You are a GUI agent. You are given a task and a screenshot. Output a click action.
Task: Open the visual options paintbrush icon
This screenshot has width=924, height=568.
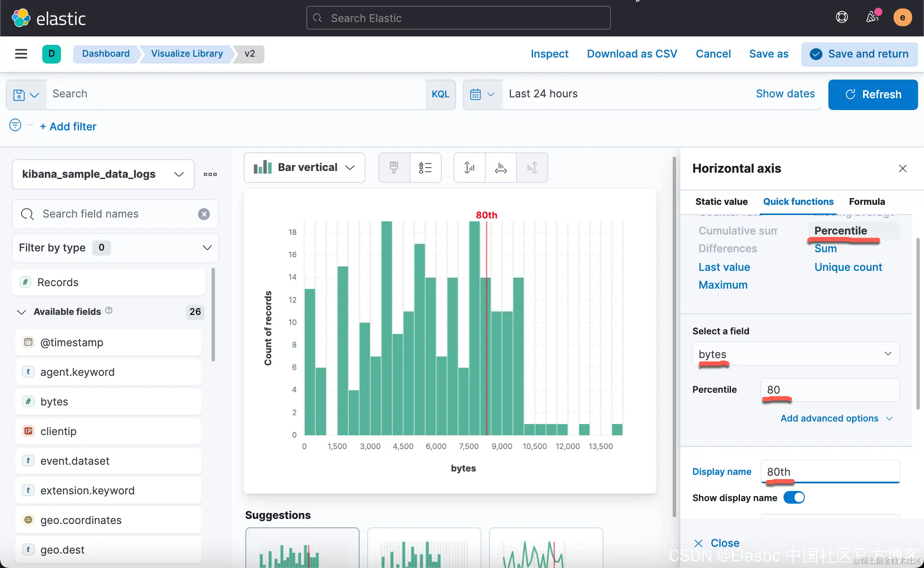tap(394, 168)
